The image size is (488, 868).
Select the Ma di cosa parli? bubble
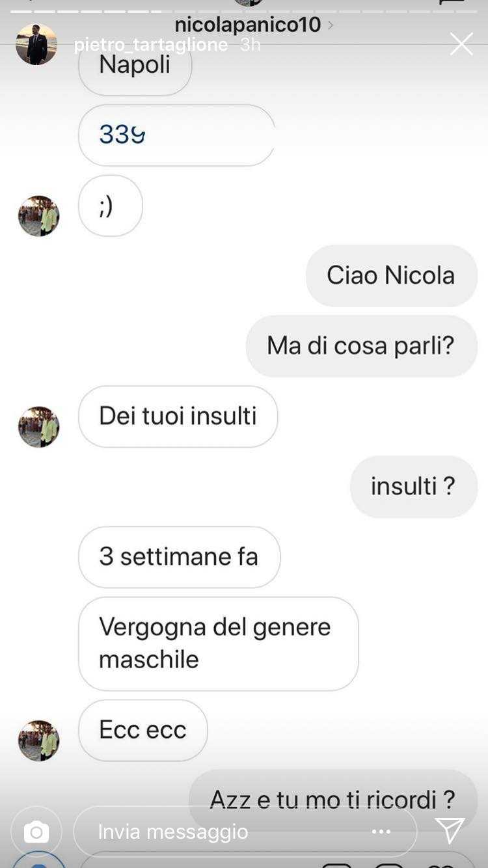click(362, 346)
